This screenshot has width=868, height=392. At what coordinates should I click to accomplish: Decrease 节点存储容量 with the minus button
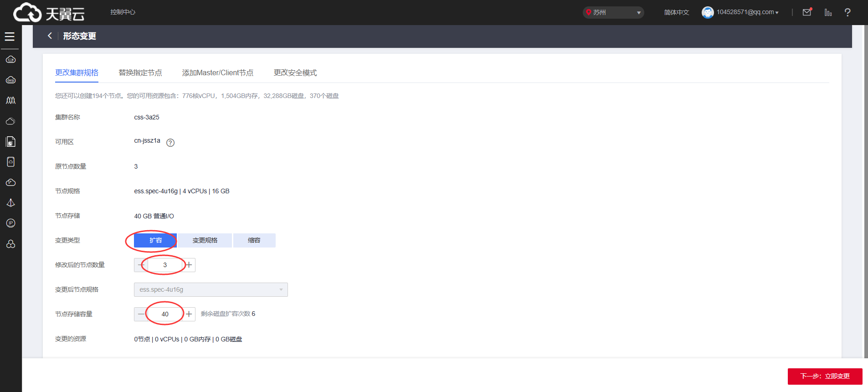pos(141,314)
